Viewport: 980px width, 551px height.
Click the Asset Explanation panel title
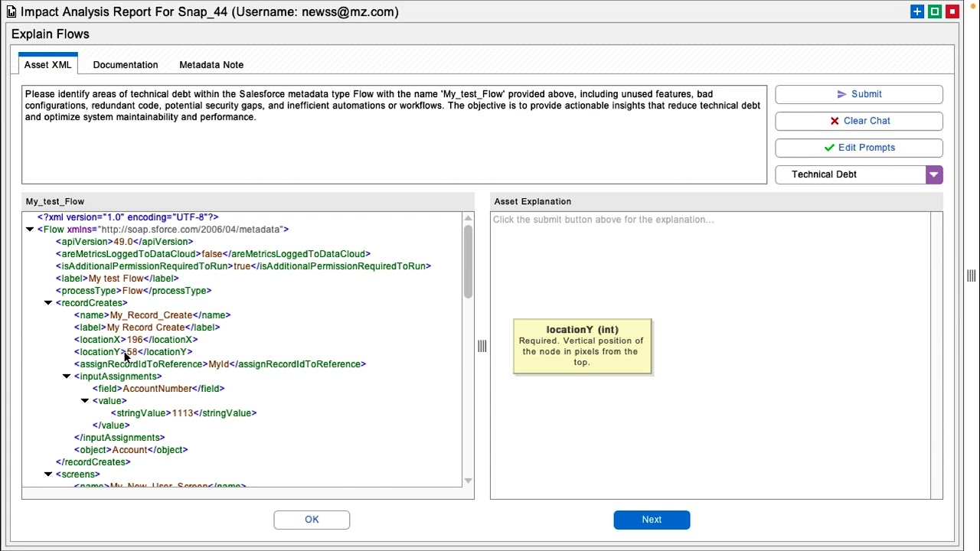[x=533, y=202]
